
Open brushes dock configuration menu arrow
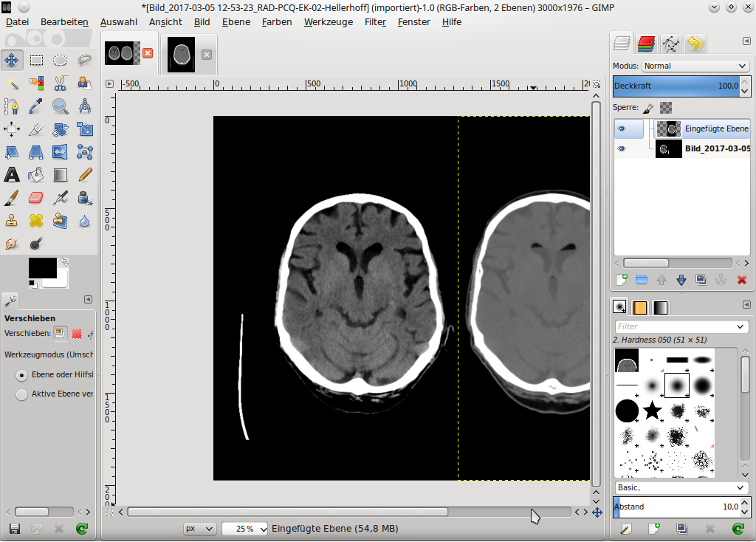[746, 305]
